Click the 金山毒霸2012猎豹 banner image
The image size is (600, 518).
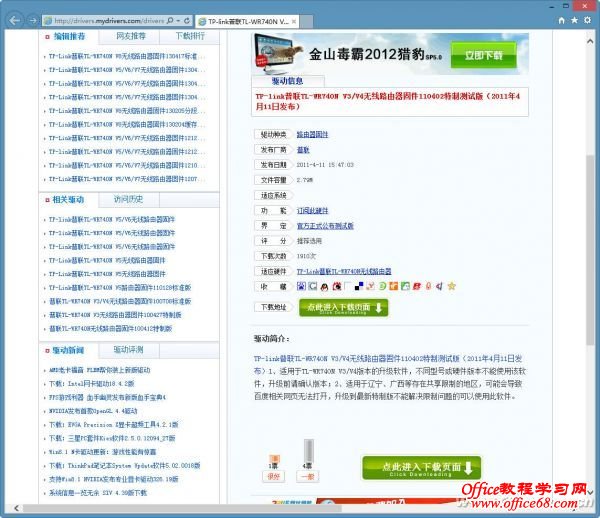coord(390,54)
